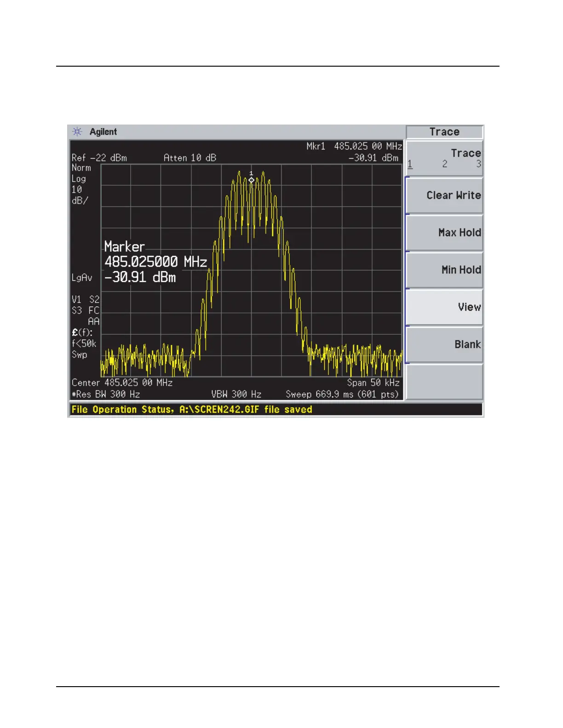Click the marker 1 diamond on trace peak
Screen dimensions: 563x728
coord(251,180)
